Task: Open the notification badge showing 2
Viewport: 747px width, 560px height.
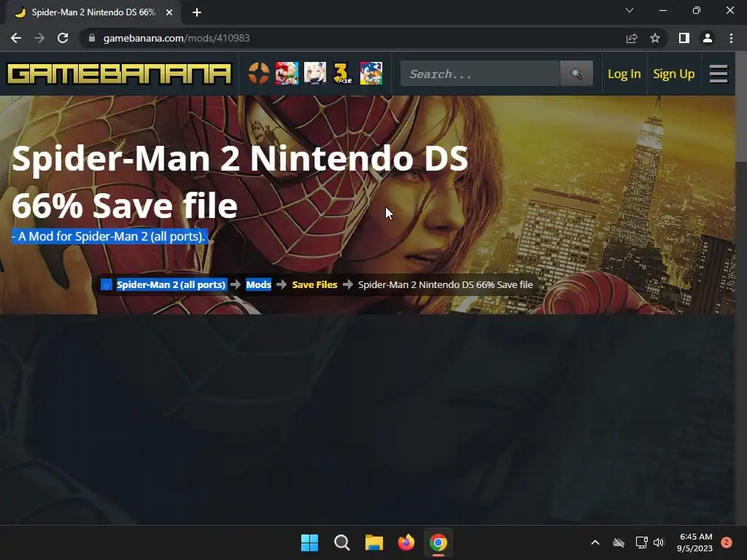Action: point(727,542)
